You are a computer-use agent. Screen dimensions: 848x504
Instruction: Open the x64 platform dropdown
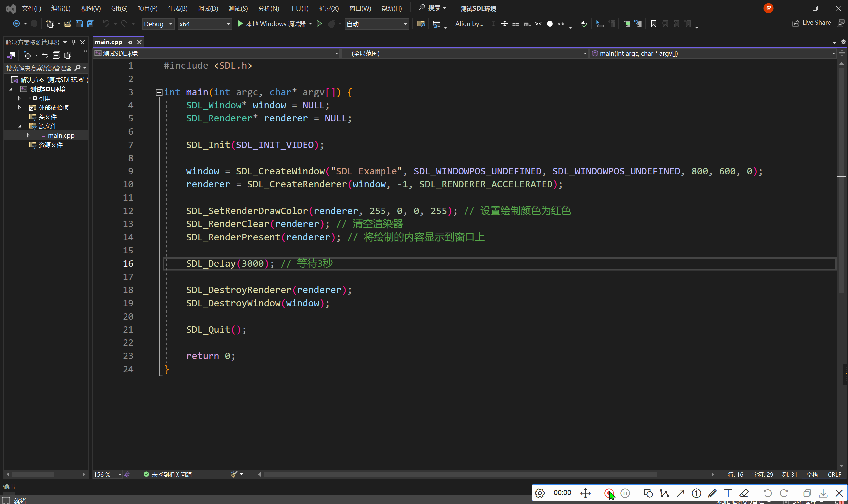tap(205, 24)
